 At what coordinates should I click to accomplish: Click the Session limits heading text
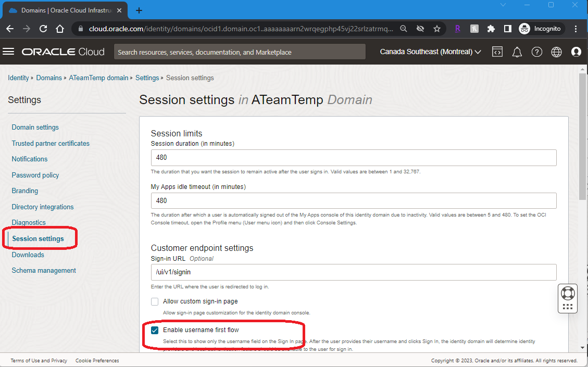[176, 133]
